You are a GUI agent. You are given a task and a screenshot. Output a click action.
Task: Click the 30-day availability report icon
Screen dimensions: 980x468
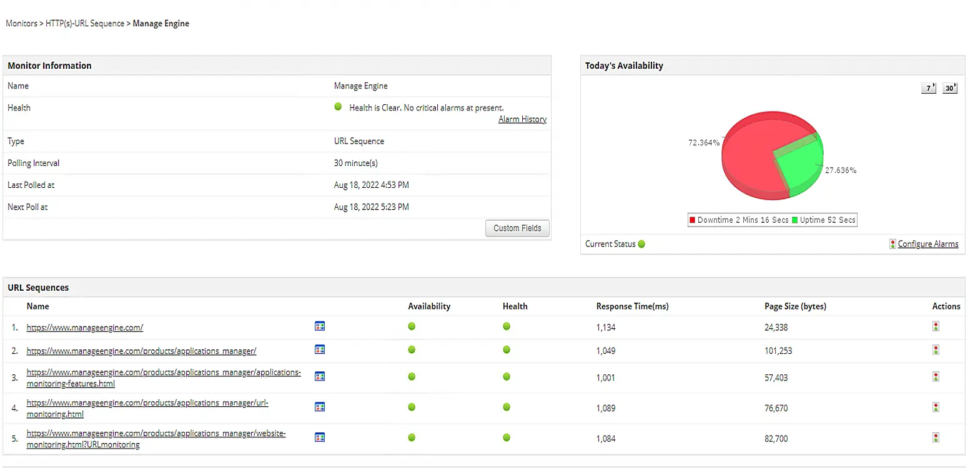[949, 88]
